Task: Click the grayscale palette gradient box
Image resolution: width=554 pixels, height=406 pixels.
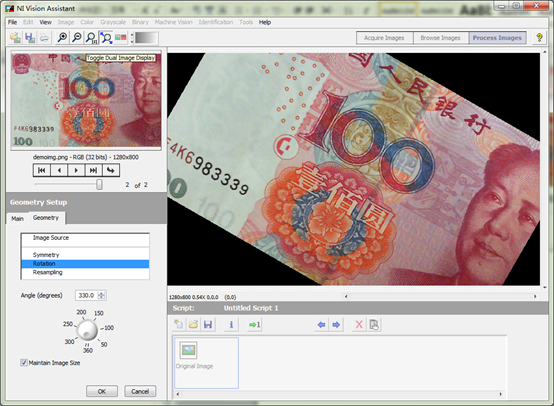Action: 146,38
